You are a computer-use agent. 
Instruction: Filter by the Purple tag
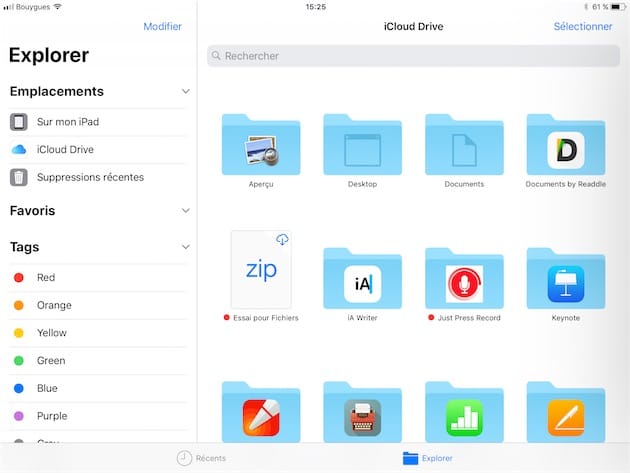pyautogui.click(x=98, y=416)
